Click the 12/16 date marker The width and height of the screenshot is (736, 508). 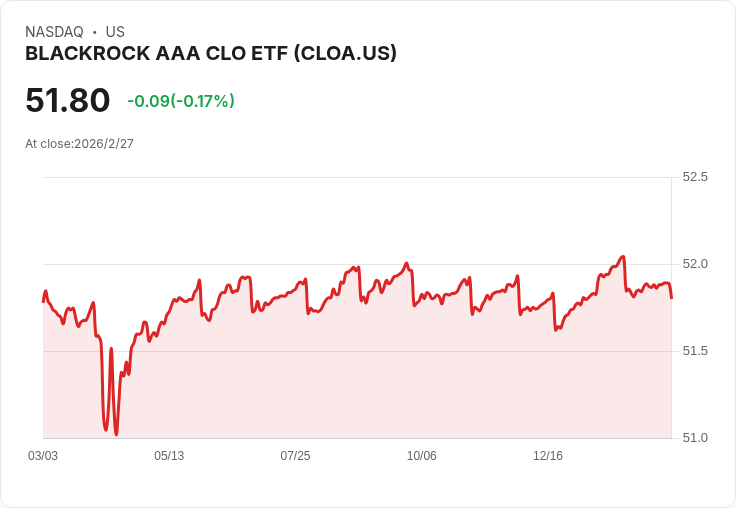(x=548, y=456)
